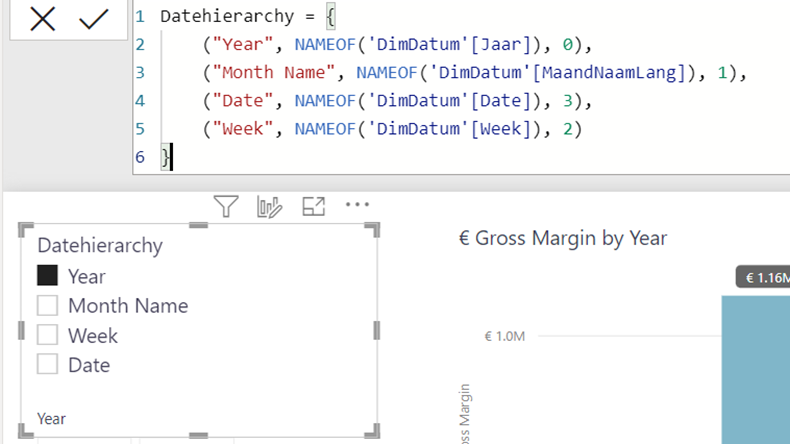790x444 pixels.
Task: Uncheck the Year checkbox in the slicer
Action: click(x=47, y=276)
